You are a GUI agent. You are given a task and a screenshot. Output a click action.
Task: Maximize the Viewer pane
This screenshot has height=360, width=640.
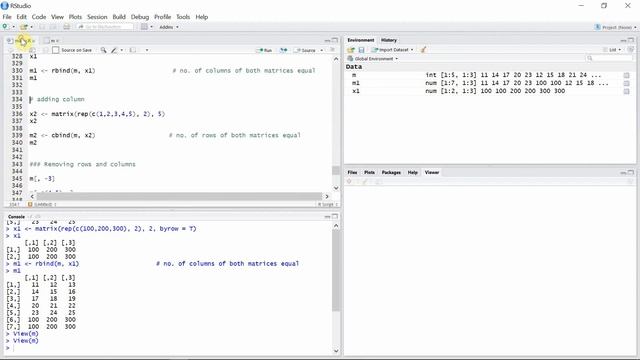631,172
